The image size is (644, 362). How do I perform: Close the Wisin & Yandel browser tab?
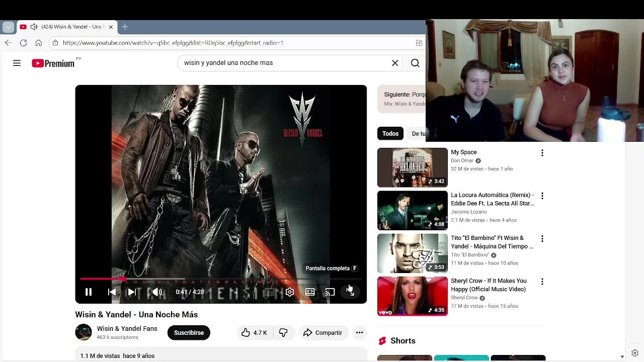click(x=111, y=27)
